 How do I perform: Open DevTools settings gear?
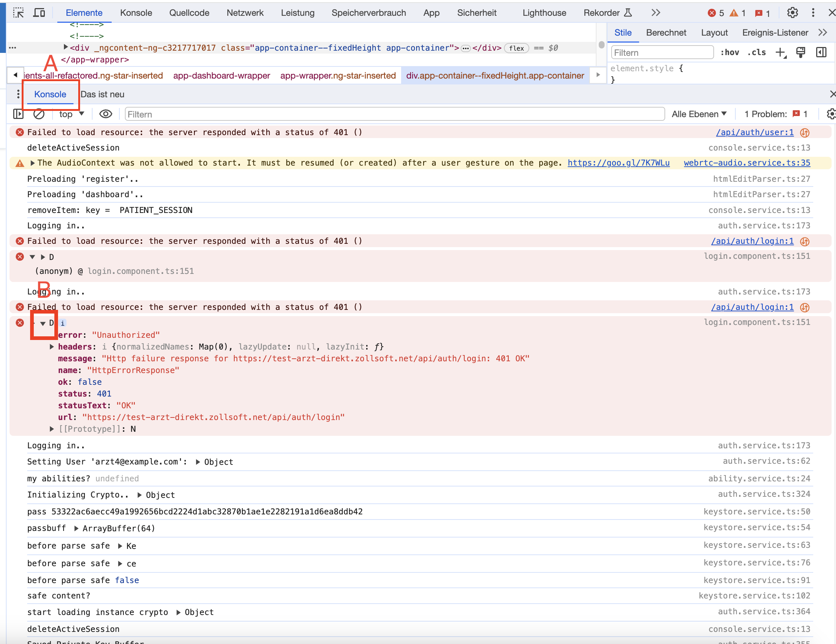[792, 12]
